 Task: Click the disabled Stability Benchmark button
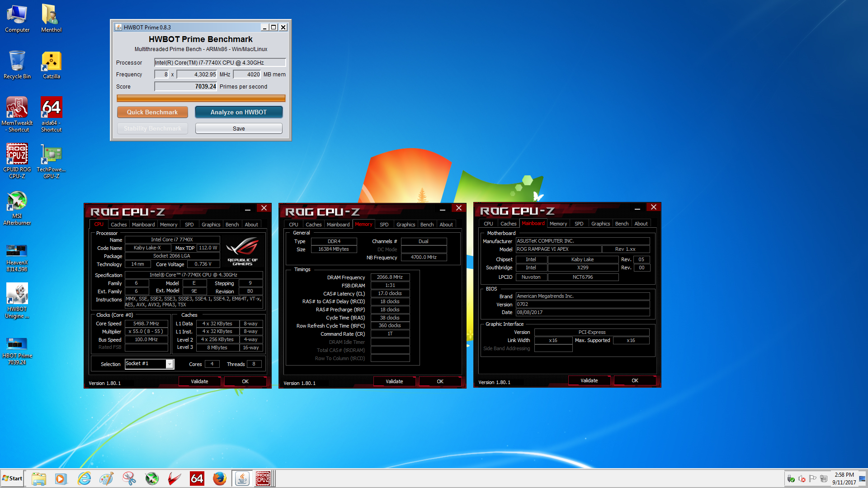tap(152, 129)
